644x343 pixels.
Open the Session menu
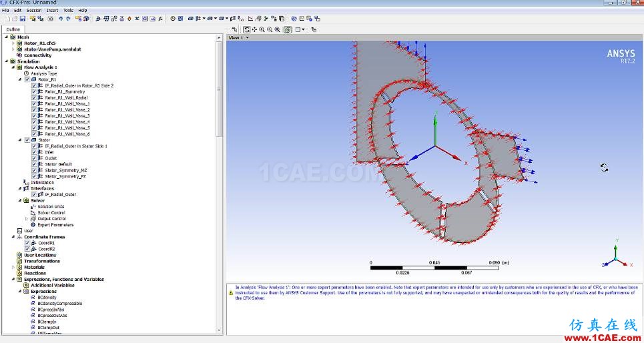pos(34,10)
